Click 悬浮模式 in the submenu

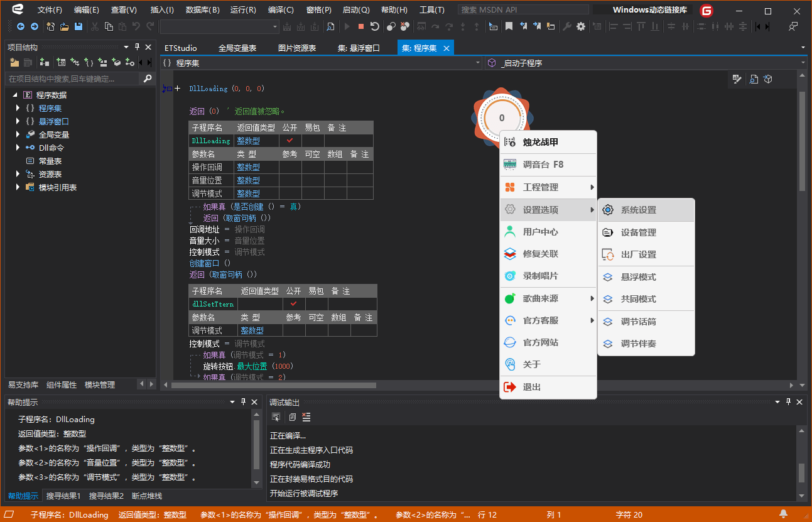(x=646, y=277)
